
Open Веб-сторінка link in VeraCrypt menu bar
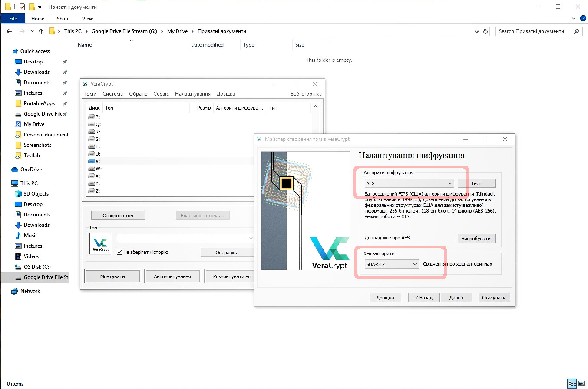click(306, 94)
